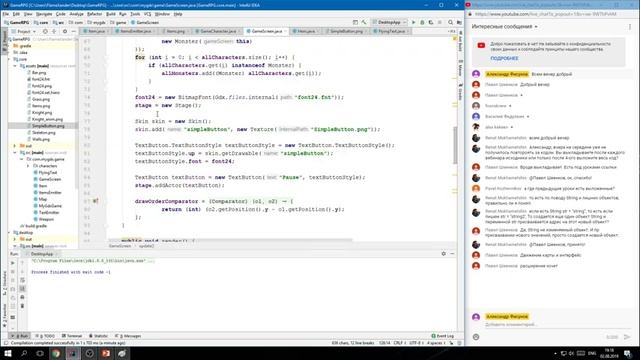Build project with hammer icon
The height and width of the screenshot is (360, 640).
point(364,22)
